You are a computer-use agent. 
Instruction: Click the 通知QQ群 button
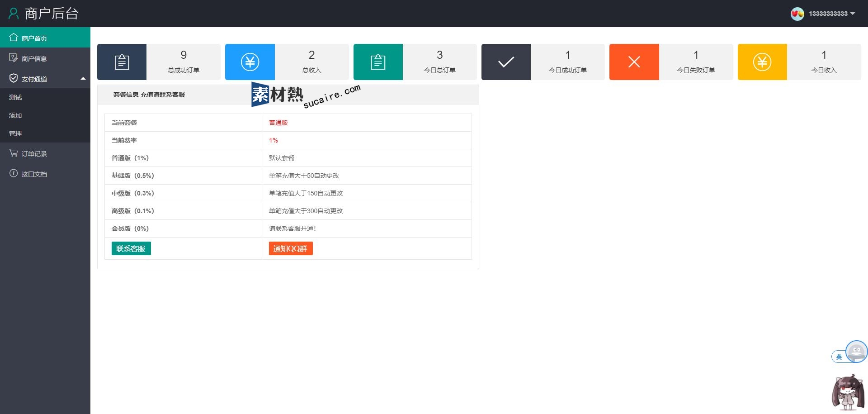pyautogui.click(x=291, y=248)
